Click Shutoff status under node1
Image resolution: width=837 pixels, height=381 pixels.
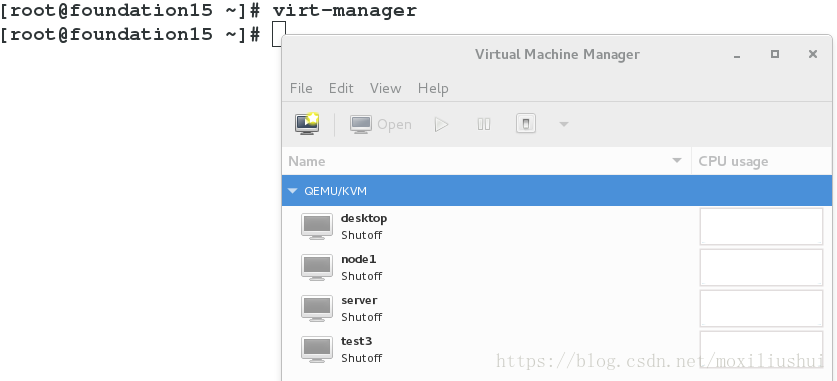(x=361, y=276)
